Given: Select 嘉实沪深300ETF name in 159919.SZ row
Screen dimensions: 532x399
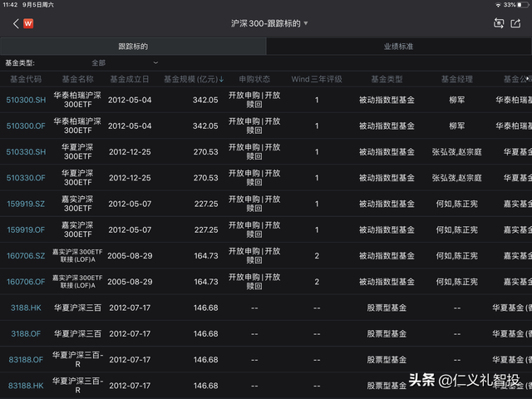Looking at the screenshot, I should coord(77,204).
